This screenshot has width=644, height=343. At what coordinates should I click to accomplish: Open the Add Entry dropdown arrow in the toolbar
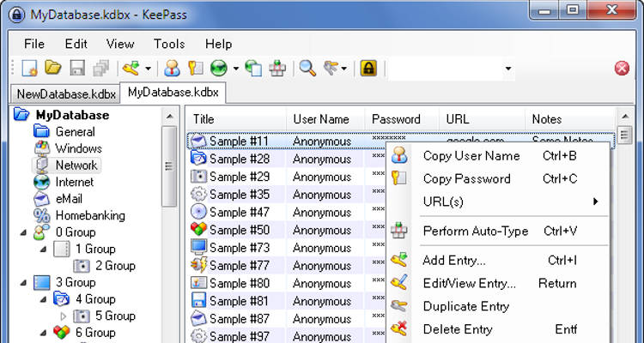(148, 69)
